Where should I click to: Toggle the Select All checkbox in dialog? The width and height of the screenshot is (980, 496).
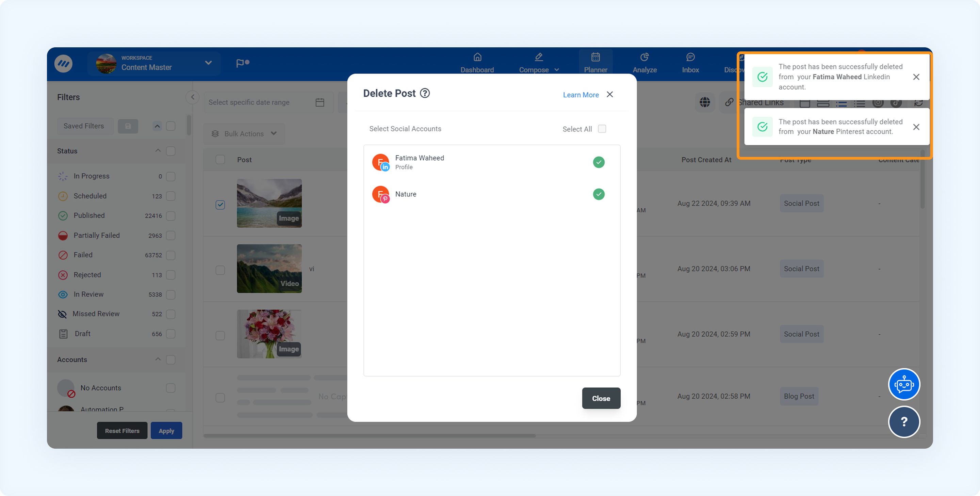coord(602,129)
